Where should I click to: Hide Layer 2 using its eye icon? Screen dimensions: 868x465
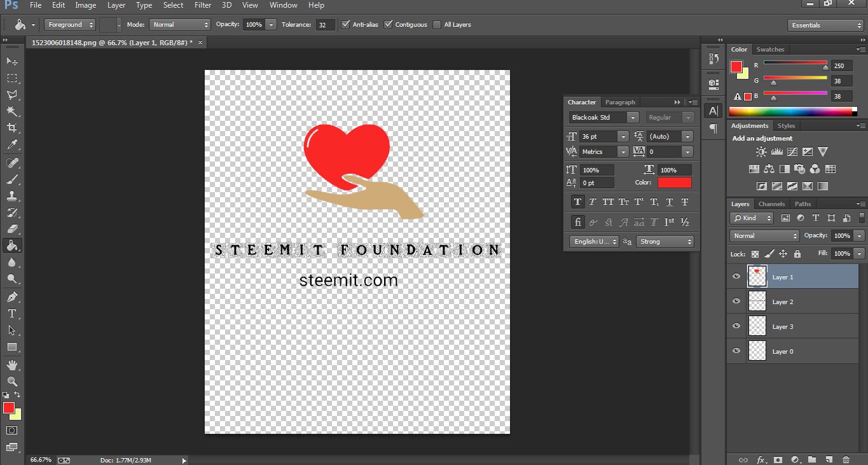(736, 302)
